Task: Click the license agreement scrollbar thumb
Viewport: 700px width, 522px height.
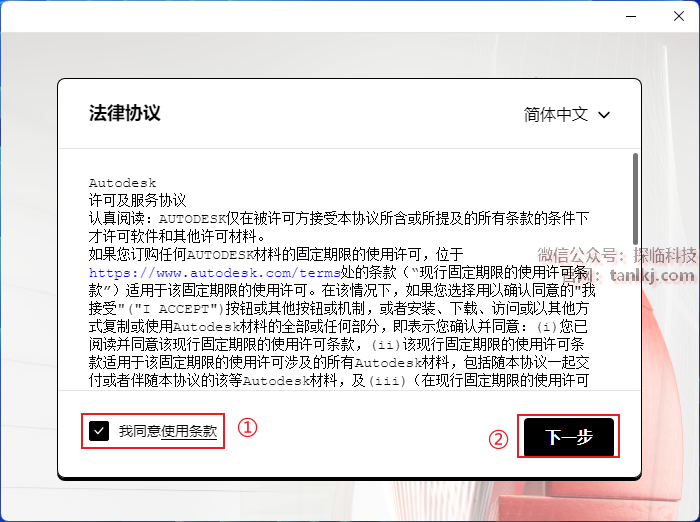Action: [x=635, y=198]
